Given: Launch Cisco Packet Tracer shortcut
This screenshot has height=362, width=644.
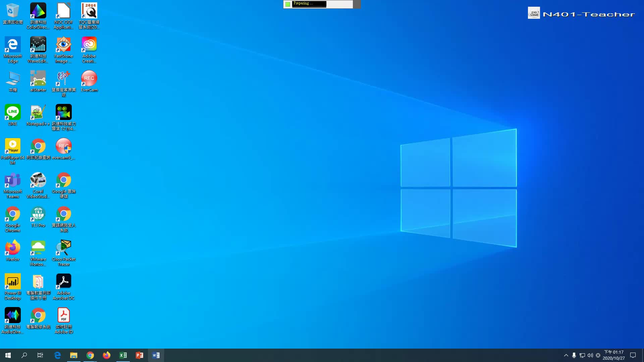Looking at the screenshot, I should (x=63, y=253).
